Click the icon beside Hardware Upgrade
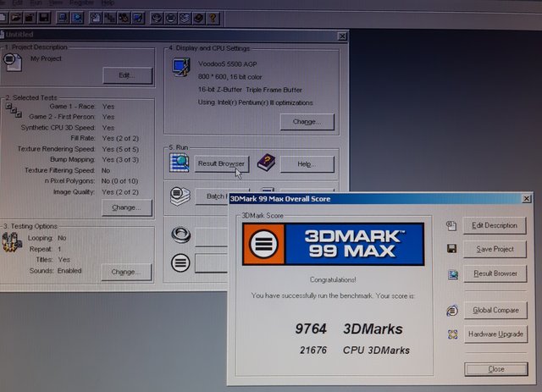Screen dimensions: 542x392 (x=452, y=334)
